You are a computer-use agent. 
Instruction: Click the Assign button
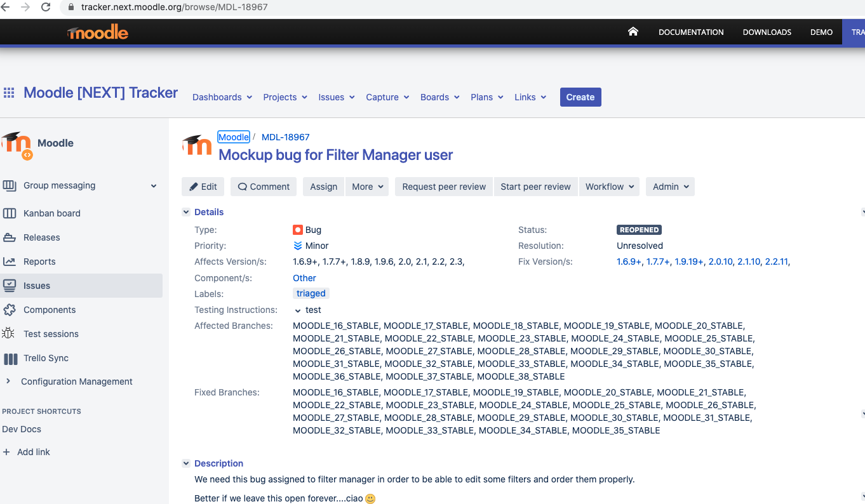click(x=323, y=187)
